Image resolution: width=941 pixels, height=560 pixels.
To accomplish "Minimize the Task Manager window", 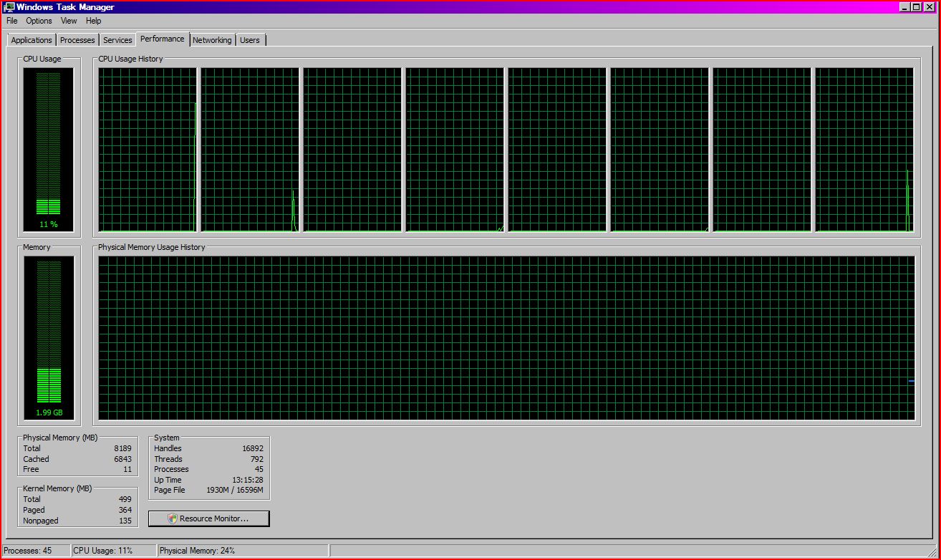I will [905, 7].
